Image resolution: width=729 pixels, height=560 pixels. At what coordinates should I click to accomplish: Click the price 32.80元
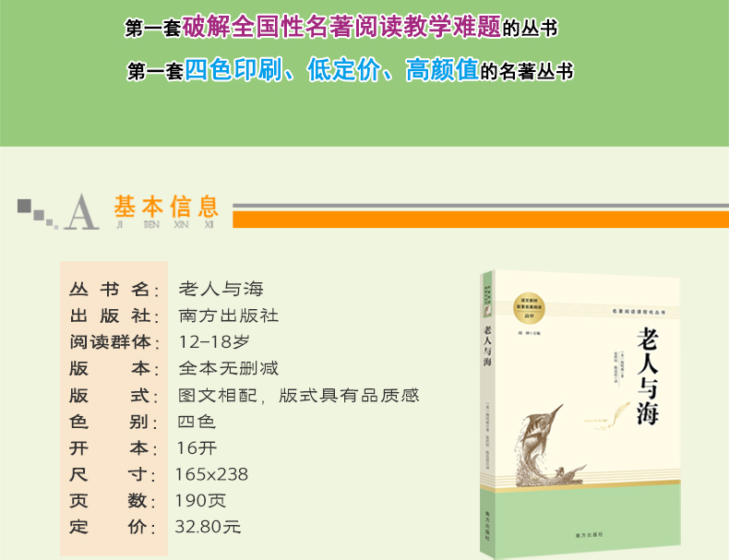208,528
